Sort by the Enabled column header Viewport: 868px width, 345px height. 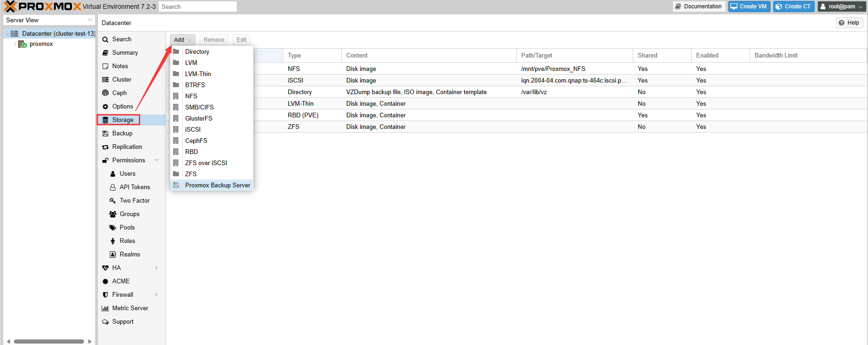coord(720,55)
